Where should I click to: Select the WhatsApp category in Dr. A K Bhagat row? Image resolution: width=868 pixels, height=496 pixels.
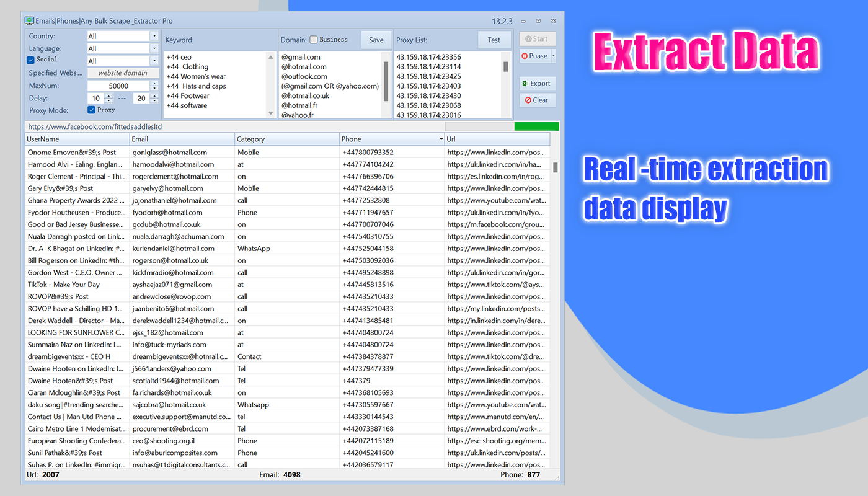(254, 249)
